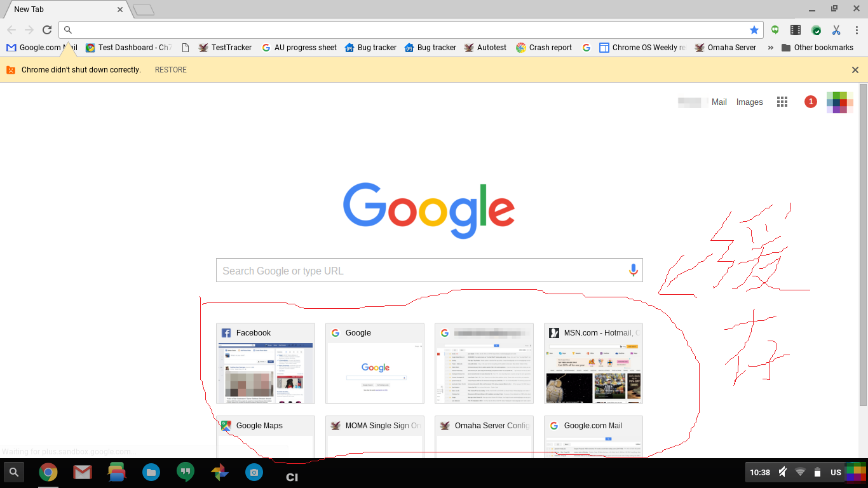Open the Google apps grid
This screenshot has width=868, height=488.
[x=782, y=102]
